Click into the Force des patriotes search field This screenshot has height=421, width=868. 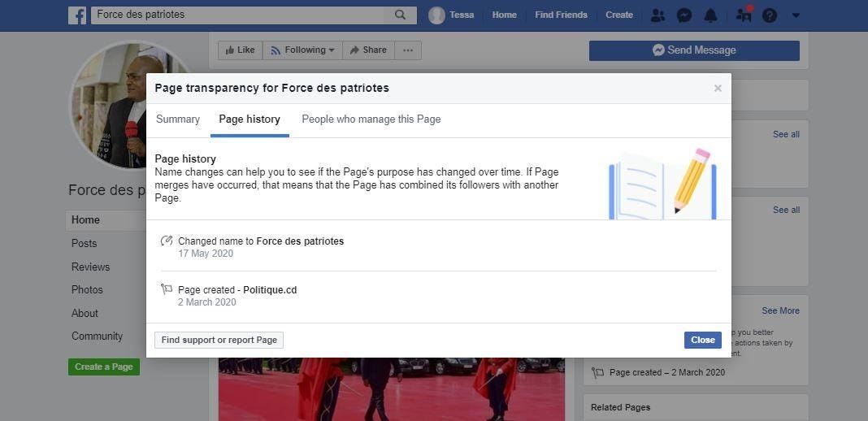click(238, 15)
